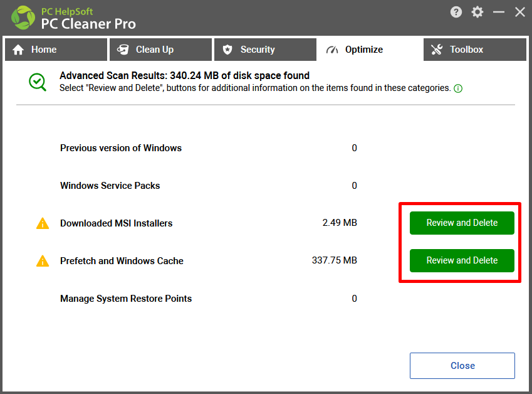Viewport: 532px width, 394px height.
Task: Click the house icon on Home tab
Action: point(18,50)
